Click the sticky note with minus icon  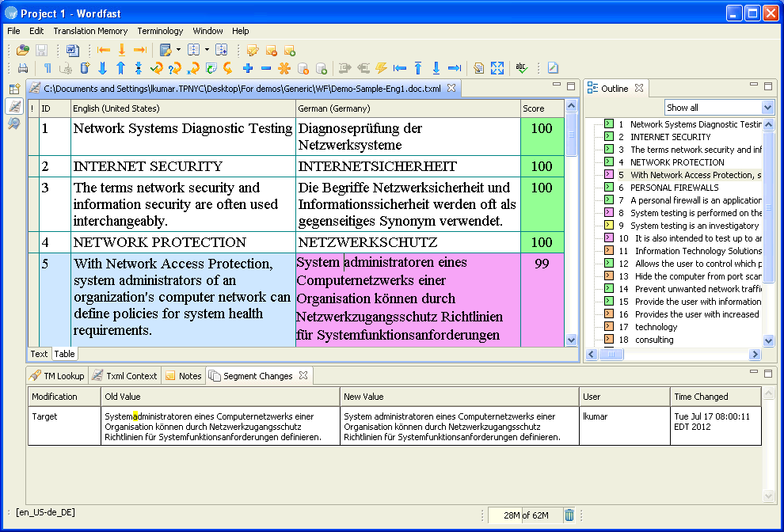coord(272,50)
